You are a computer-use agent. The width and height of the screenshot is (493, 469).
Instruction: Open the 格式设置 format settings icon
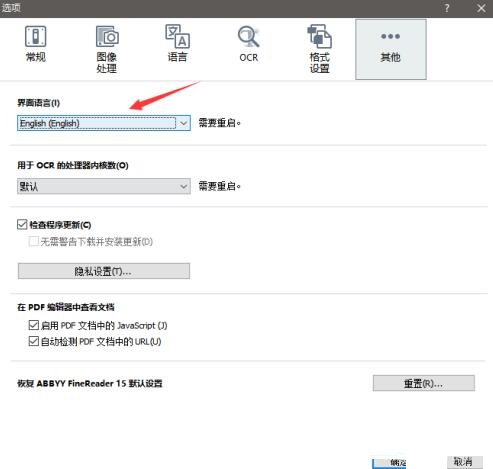pos(319,36)
